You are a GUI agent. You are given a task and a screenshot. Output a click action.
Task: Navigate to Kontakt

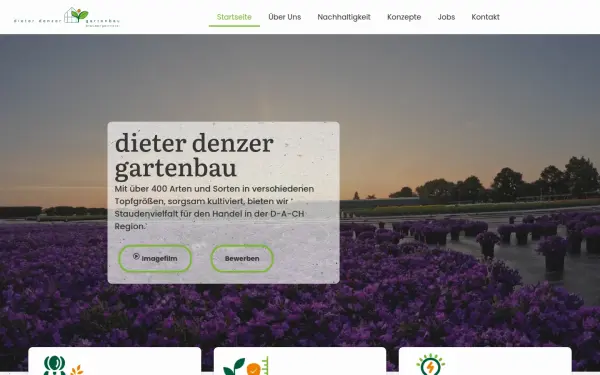486,17
